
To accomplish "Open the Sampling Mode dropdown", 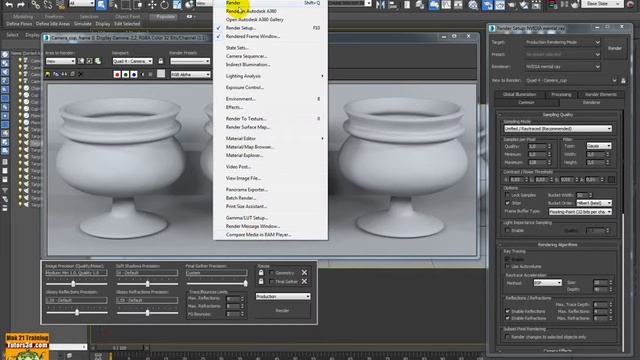I will tap(558, 129).
